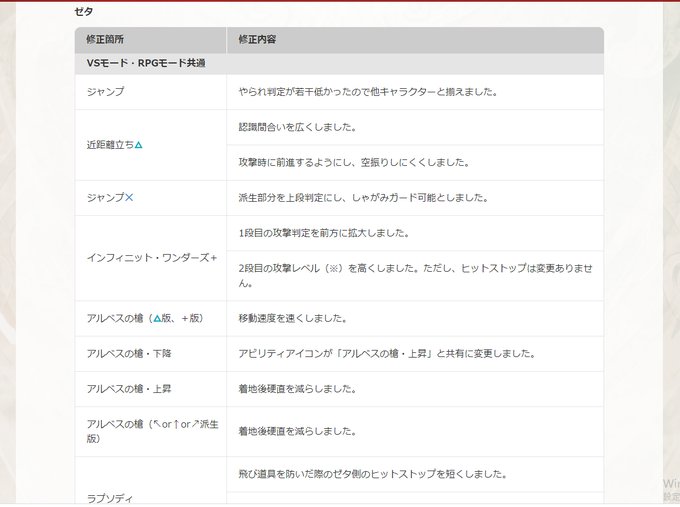The image size is (680, 507).
Task: Click text 派生部分を上段判定にし
Action: (x=292, y=198)
